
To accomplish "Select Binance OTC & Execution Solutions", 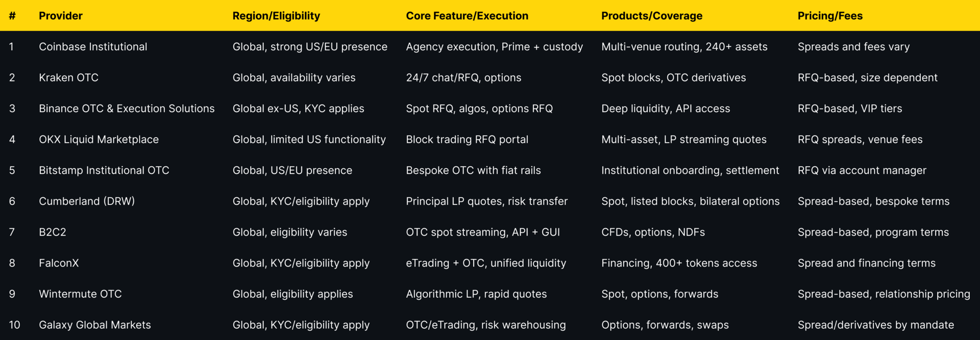I will 127,109.
